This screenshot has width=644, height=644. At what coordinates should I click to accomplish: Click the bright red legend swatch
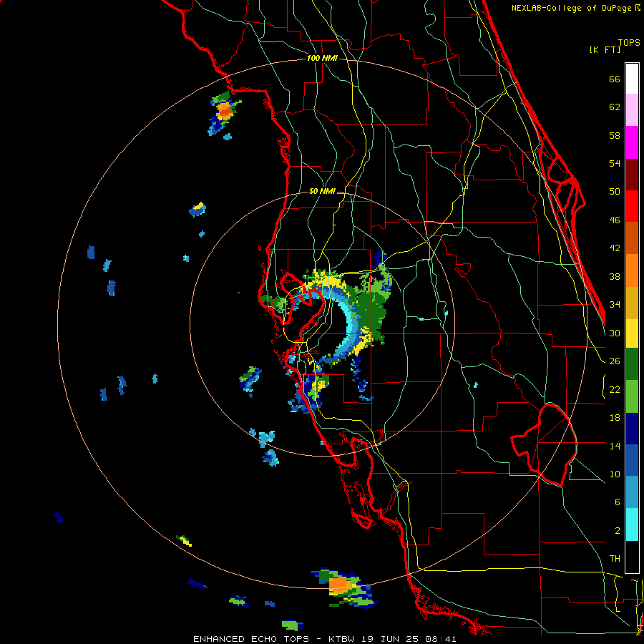tap(632, 206)
